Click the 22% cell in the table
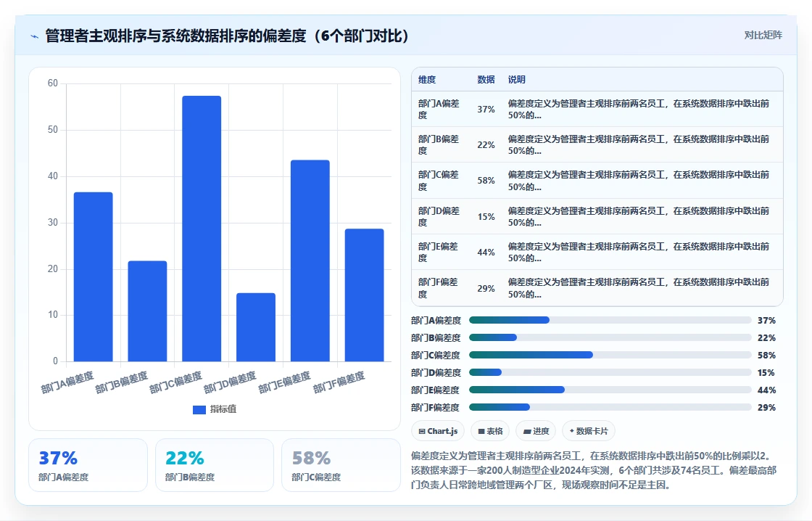The width and height of the screenshot is (812, 521). point(486,145)
